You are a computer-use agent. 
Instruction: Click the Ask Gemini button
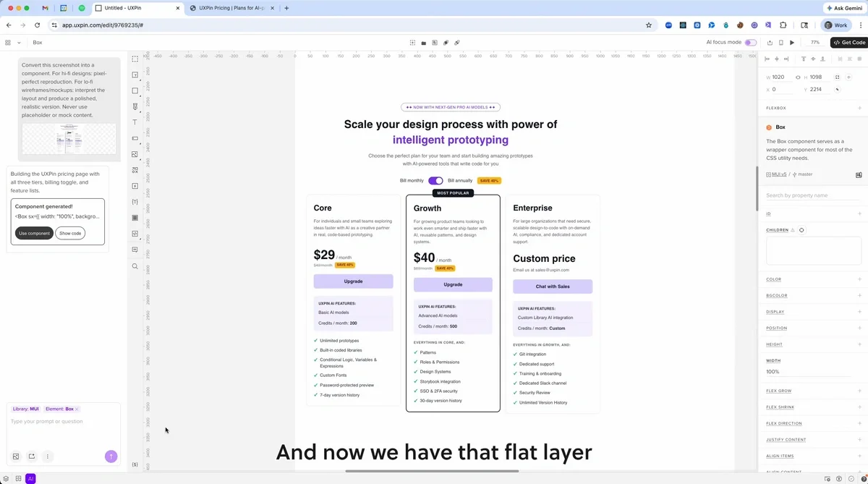tap(844, 8)
